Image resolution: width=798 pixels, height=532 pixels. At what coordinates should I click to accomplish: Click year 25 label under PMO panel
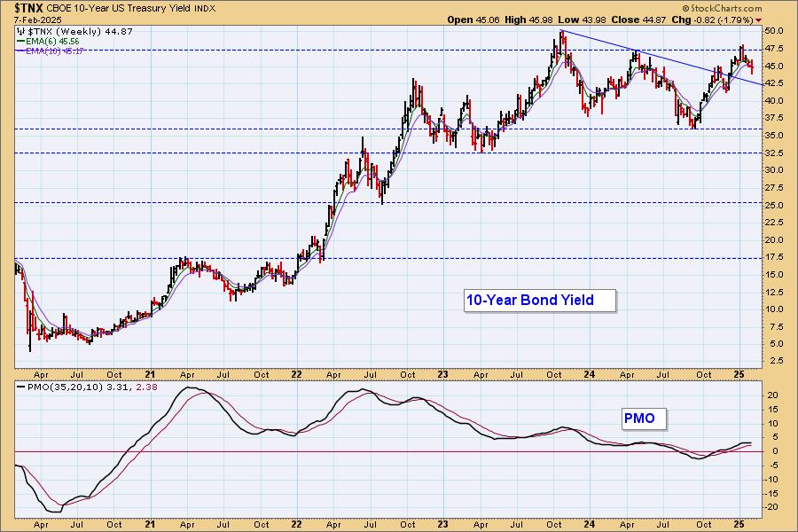tap(739, 524)
